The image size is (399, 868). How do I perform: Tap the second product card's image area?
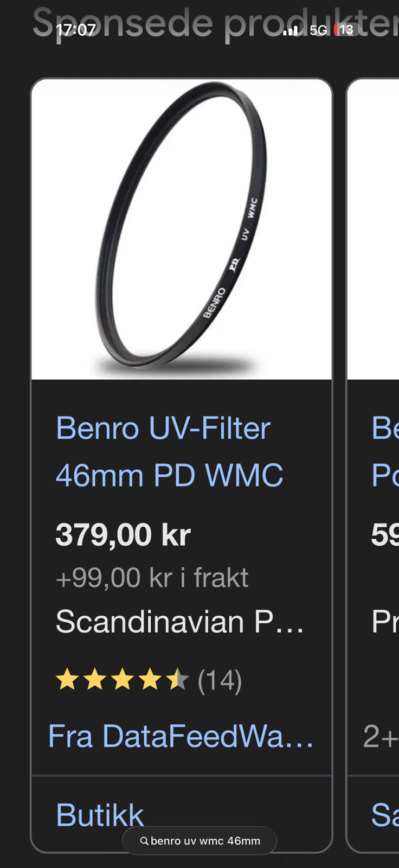(x=373, y=229)
